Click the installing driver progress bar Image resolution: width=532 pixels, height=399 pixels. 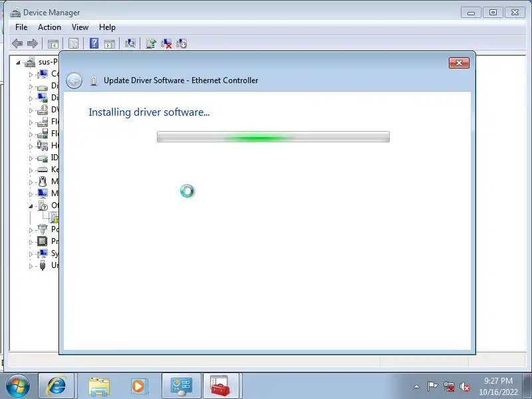click(273, 137)
